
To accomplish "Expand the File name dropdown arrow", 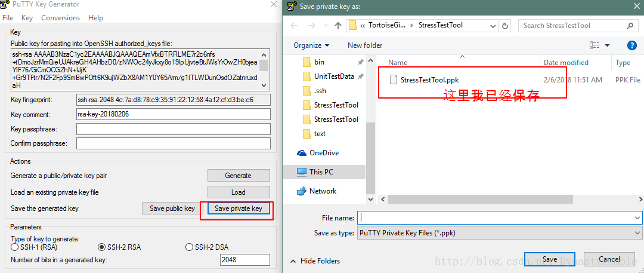I will click(637, 217).
